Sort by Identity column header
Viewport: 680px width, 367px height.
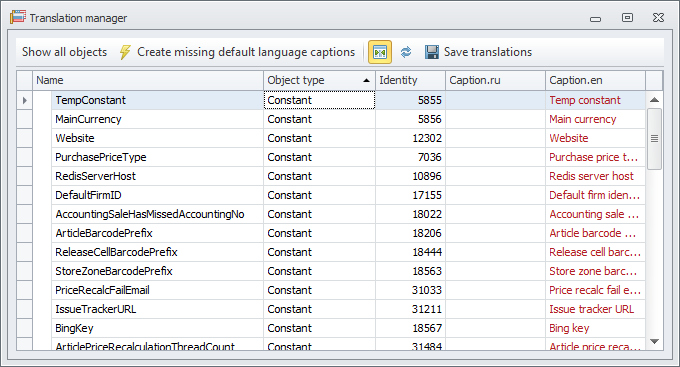pos(410,80)
